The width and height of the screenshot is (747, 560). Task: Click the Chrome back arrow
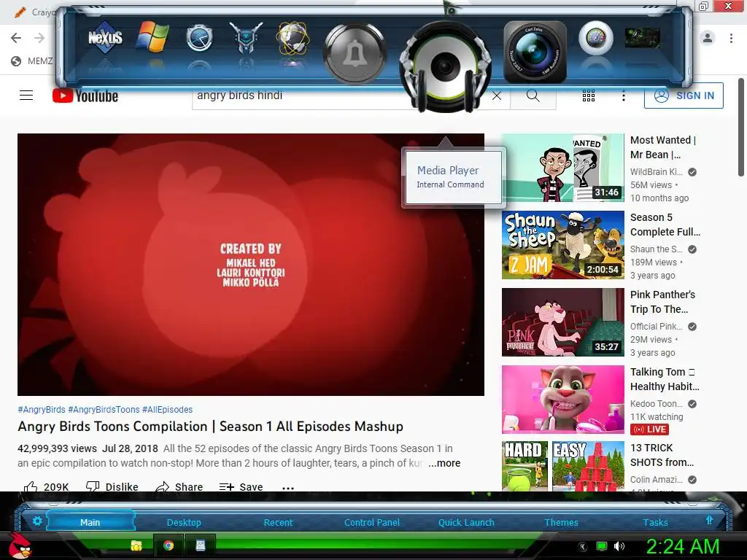(16, 38)
